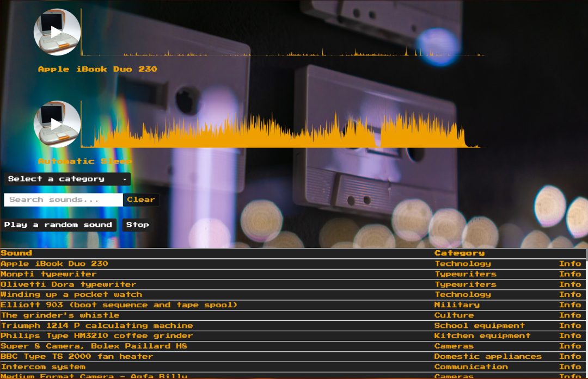This screenshot has width=588, height=379.
Task: Play the Automatic Sleep sound thumbnail
Action: click(57, 124)
